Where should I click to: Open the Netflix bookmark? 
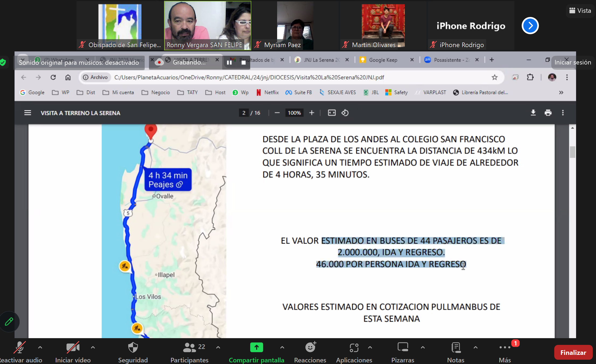267,93
